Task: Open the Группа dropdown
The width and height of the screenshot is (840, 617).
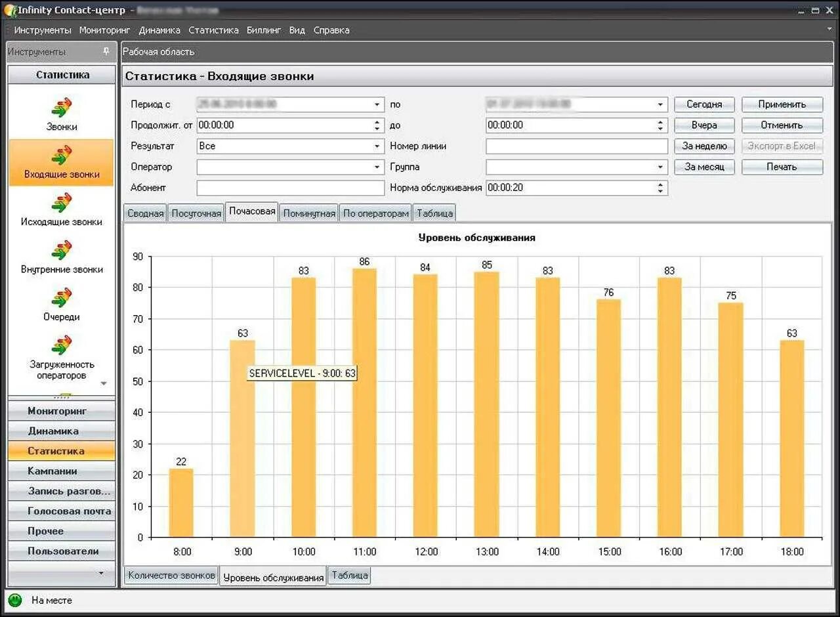Action: (660, 167)
